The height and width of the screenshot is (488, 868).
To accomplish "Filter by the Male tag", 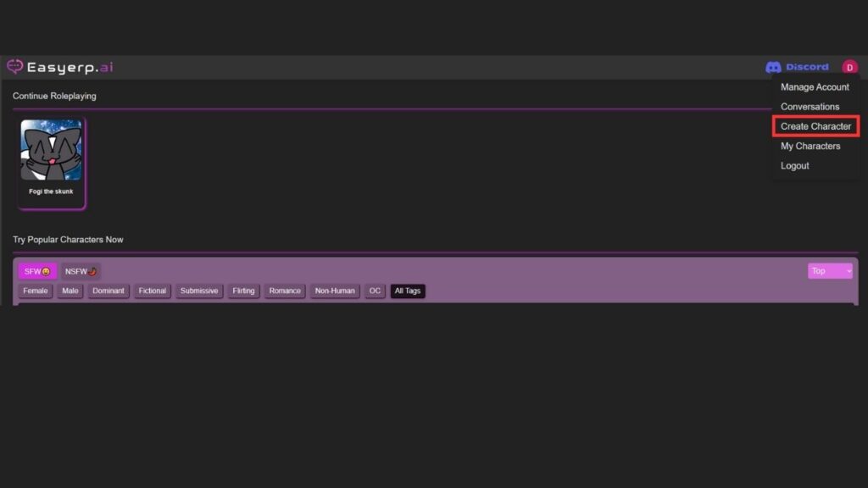I will click(x=70, y=291).
